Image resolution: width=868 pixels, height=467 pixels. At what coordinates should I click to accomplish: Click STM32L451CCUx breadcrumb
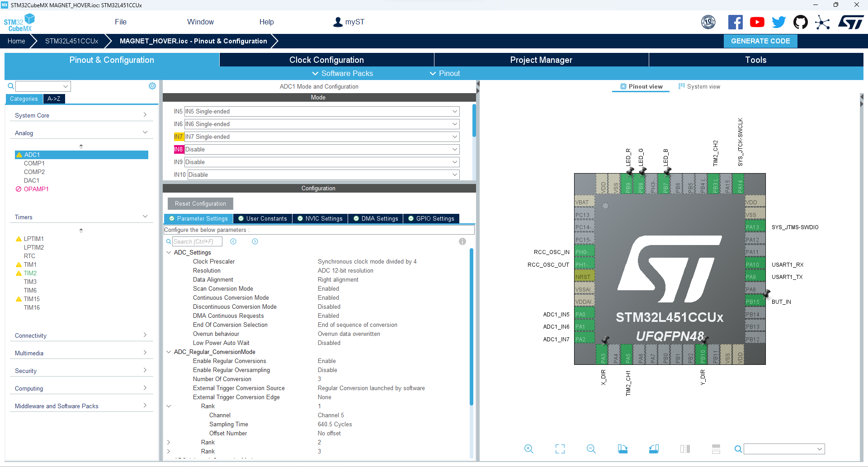(71, 41)
